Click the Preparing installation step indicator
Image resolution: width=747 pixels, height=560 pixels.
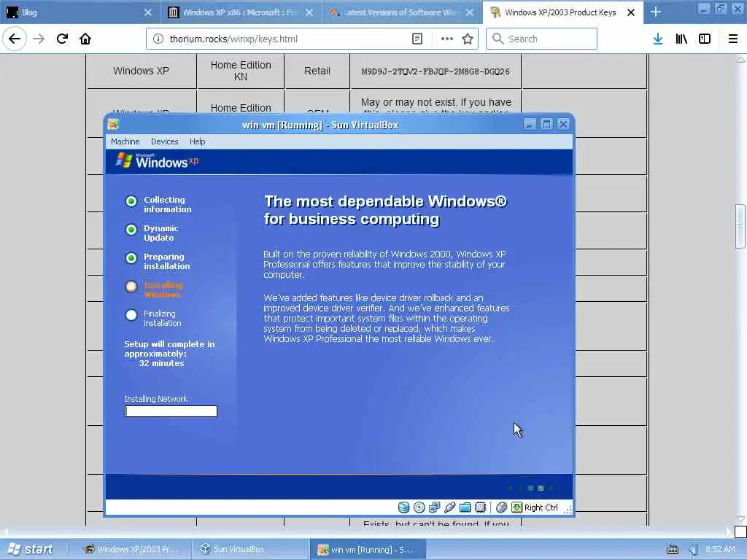point(131,258)
